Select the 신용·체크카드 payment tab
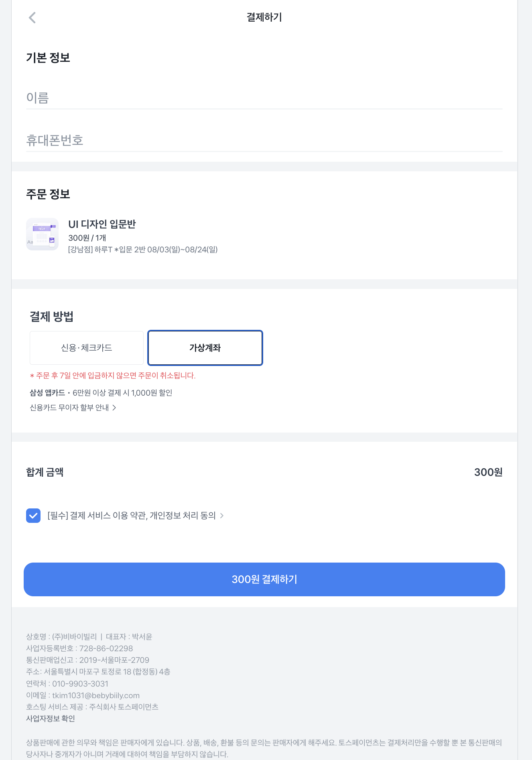The height and width of the screenshot is (760, 532). pyautogui.click(x=87, y=348)
